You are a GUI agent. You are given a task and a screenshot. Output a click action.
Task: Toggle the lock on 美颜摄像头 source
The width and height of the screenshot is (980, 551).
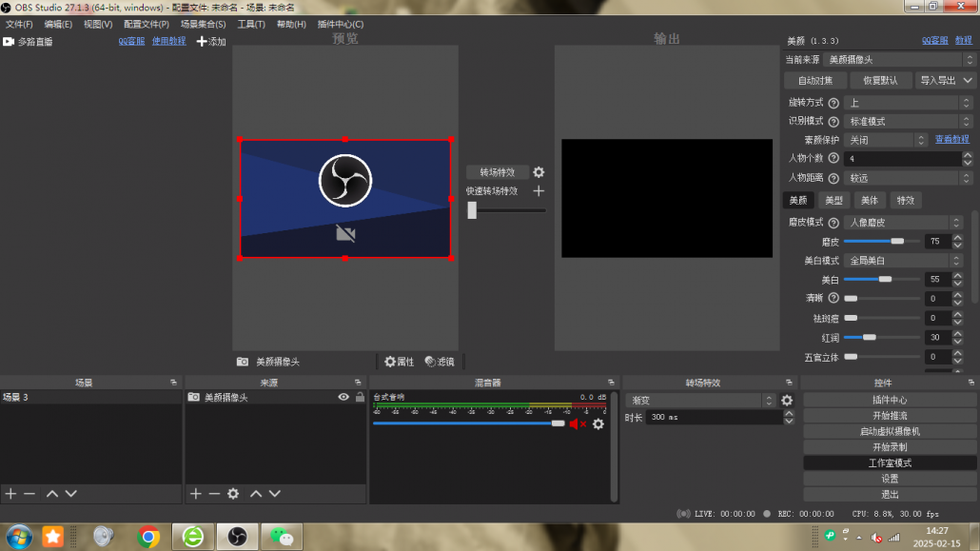point(359,397)
